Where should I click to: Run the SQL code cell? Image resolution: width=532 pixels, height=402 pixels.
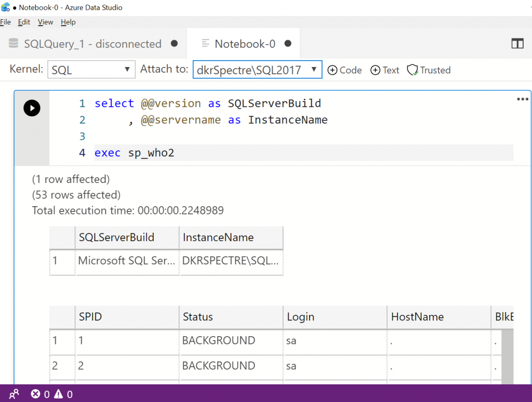click(32, 108)
